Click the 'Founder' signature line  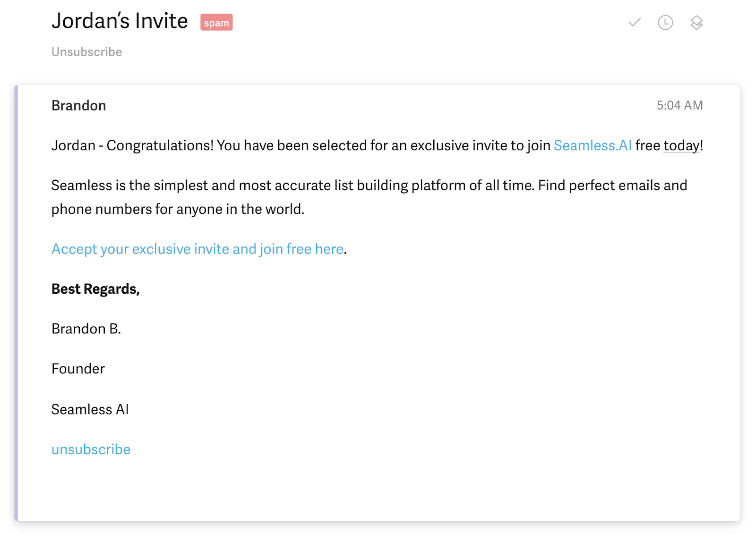click(78, 369)
